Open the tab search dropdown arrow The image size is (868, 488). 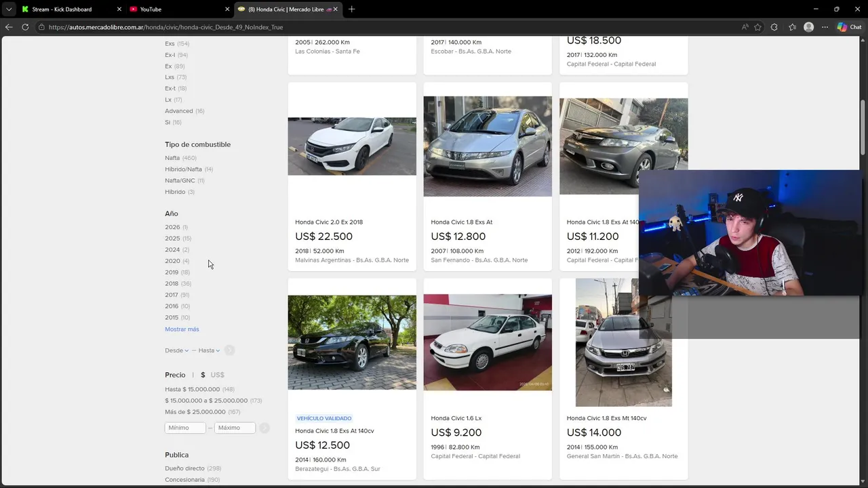9,9
